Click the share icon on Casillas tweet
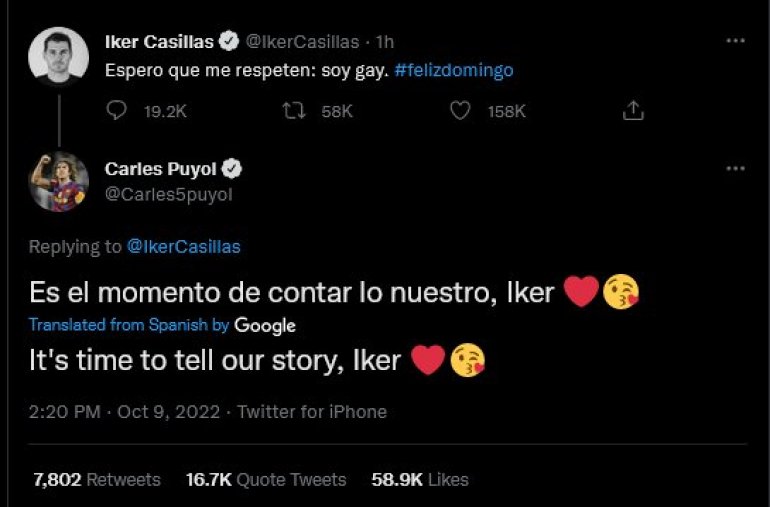 point(633,111)
